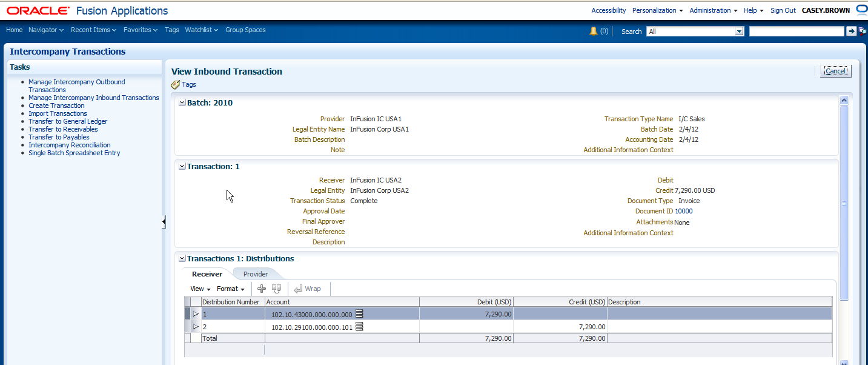The width and height of the screenshot is (868, 365).
Task: Open the table Format menu
Action: (231, 289)
